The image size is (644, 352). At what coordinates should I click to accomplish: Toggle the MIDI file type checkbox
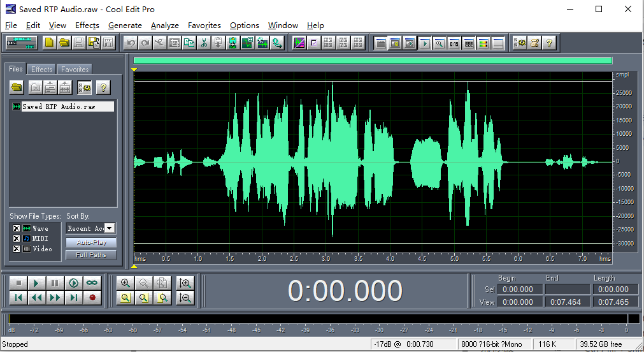(17, 238)
